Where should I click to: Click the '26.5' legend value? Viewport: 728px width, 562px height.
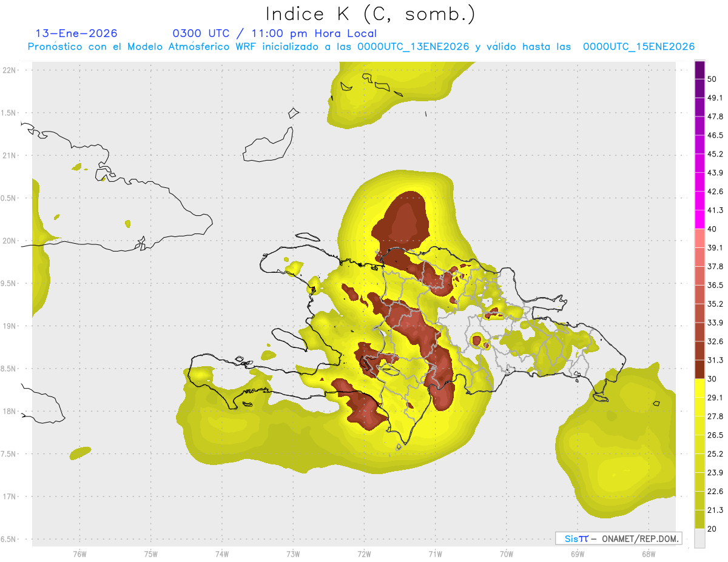(x=715, y=435)
